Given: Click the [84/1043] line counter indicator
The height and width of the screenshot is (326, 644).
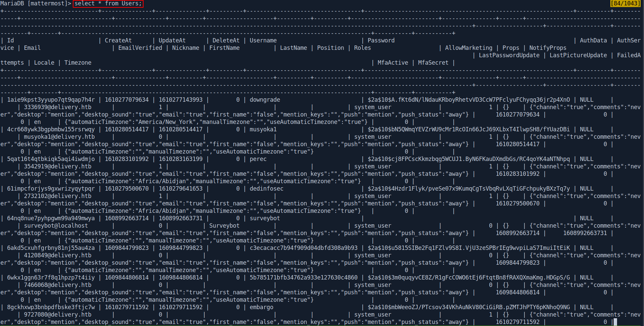Looking at the screenshot, I should click(x=625, y=3).
